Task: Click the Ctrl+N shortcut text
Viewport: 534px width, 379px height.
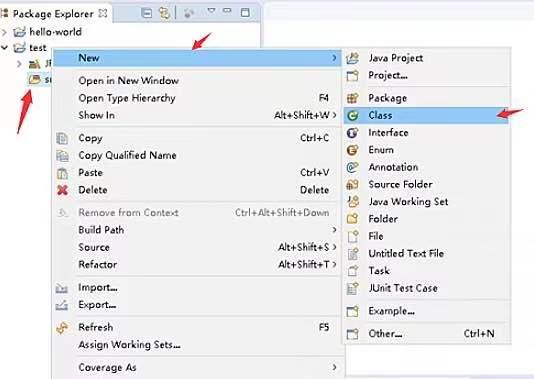Action: (x=479, y=334)
